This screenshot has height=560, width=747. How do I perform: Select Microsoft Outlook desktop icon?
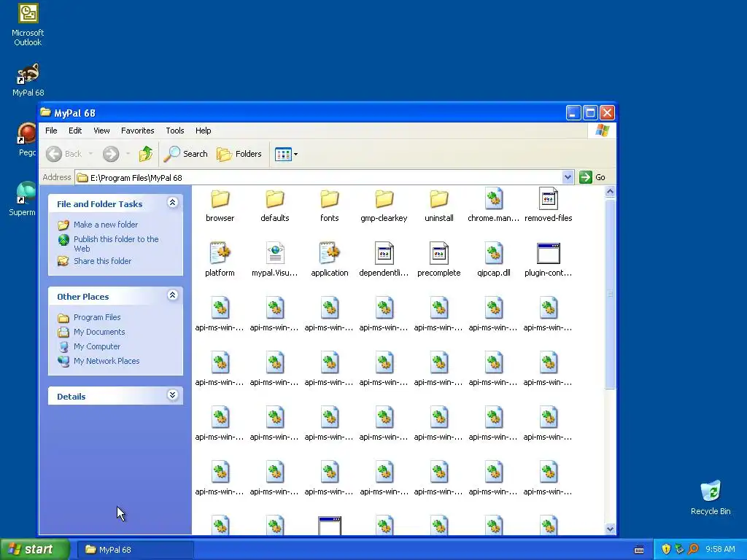pyautogui.click(x=28, y=25)
